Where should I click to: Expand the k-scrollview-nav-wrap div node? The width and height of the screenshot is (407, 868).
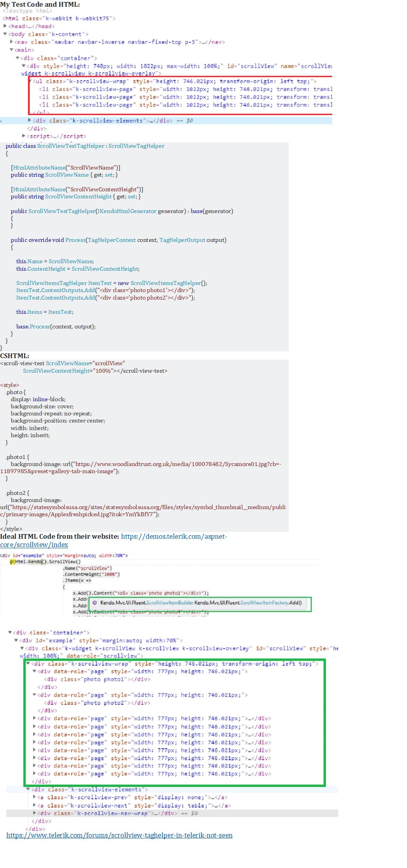[34, 813]
